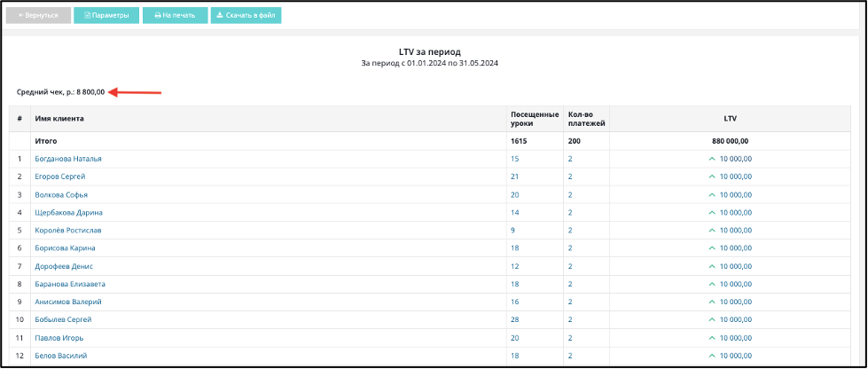Click the LTV trend arrow for Дорофеев Денис

point(713,266)
